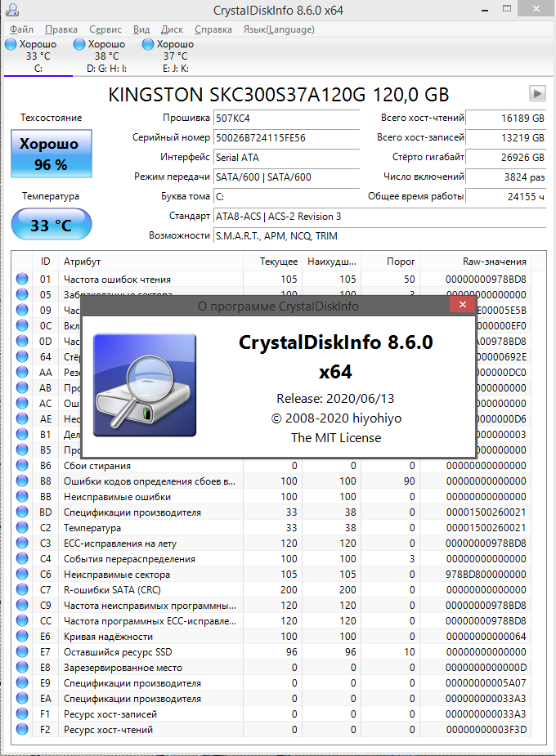Image resolution: width=556 pixels, height=756 pixels.
Task: Click the Текущее column header
Action: [x=272, y=262]
